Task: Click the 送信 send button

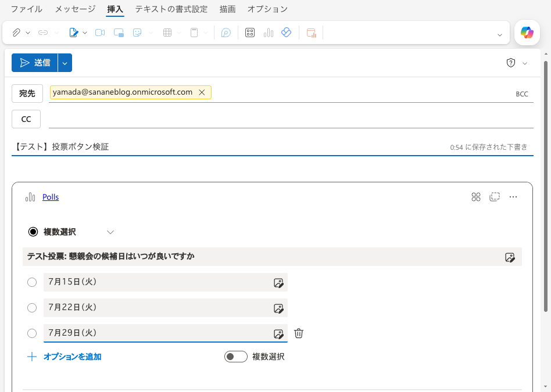Action: point(35,63)
